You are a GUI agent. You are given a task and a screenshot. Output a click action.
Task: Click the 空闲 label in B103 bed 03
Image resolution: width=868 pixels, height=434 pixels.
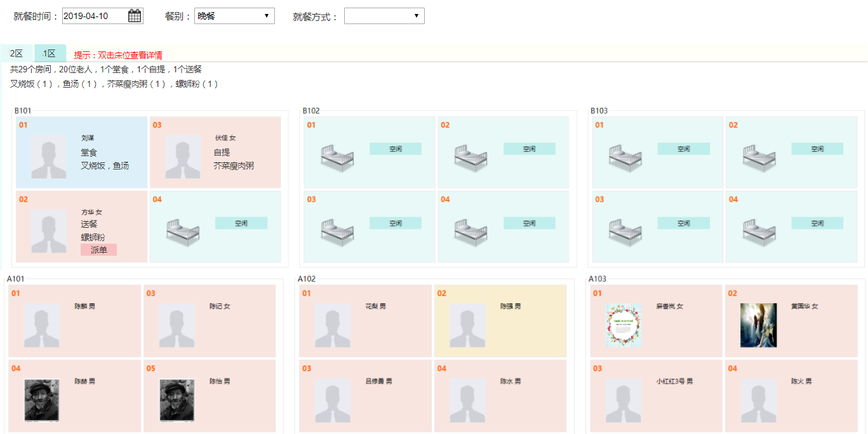[x=683, y=223]
